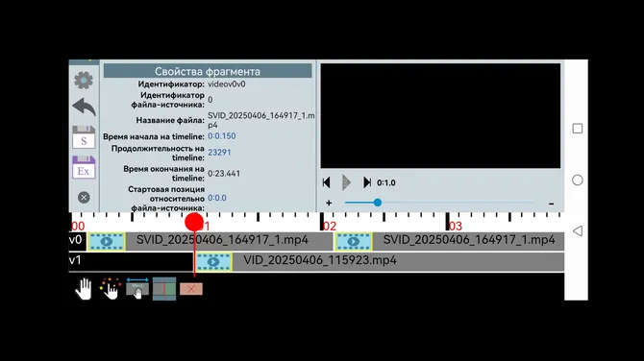
Task: Delete the fragment with the red X tool
Action: [191, 289]
